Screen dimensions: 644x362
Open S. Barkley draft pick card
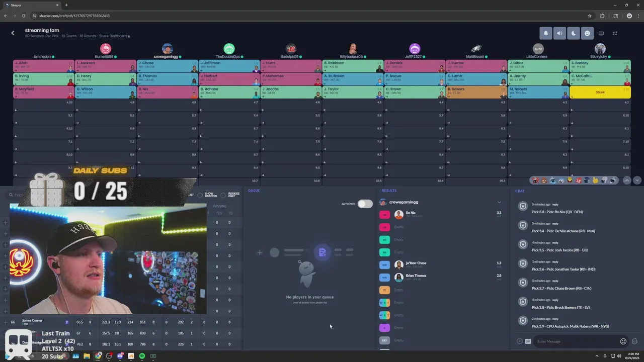tap(600, 66)
